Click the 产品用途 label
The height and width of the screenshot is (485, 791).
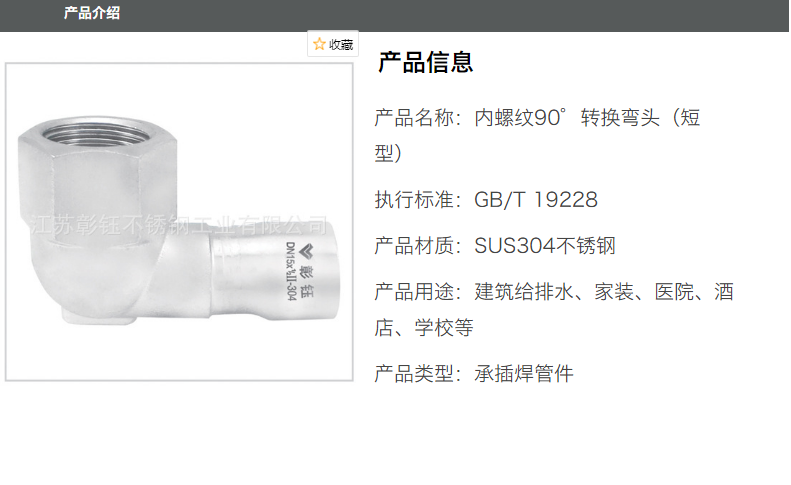(x=414, y=292)
